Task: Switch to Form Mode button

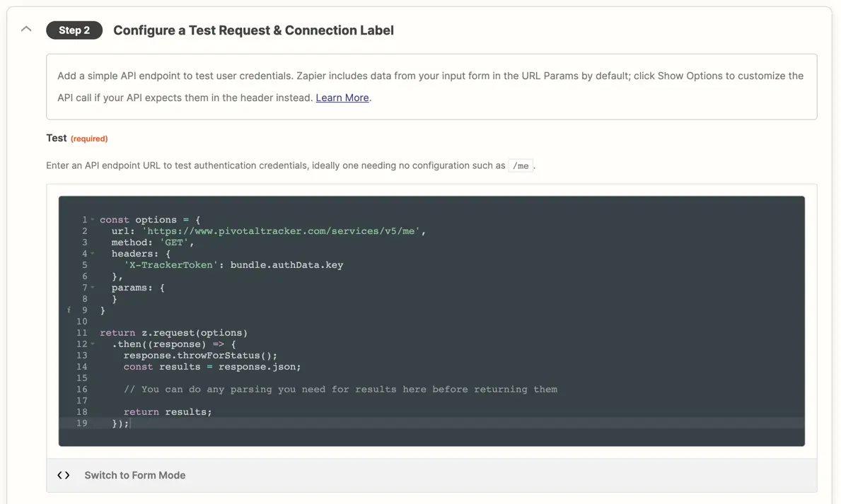Action: tap(134, 475)
